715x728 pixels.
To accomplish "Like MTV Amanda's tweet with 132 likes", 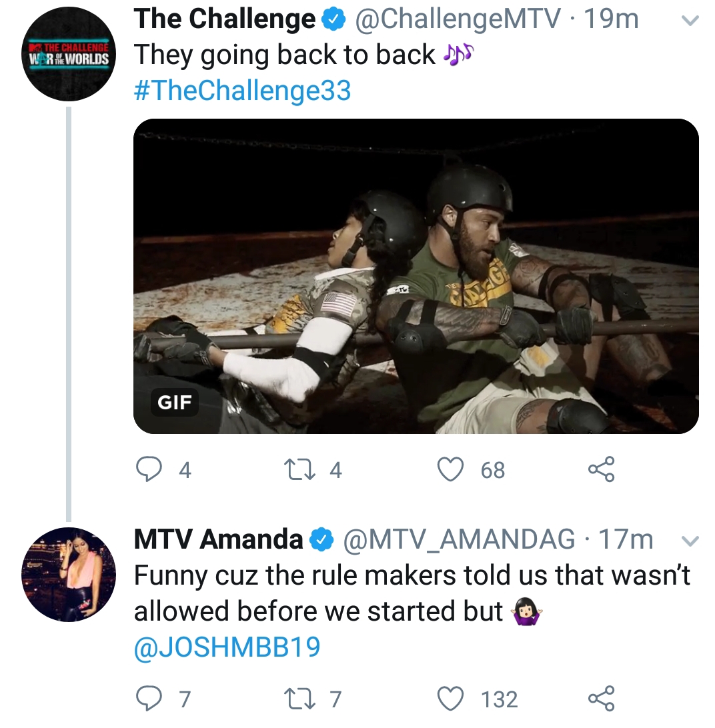I will (450, 699).
